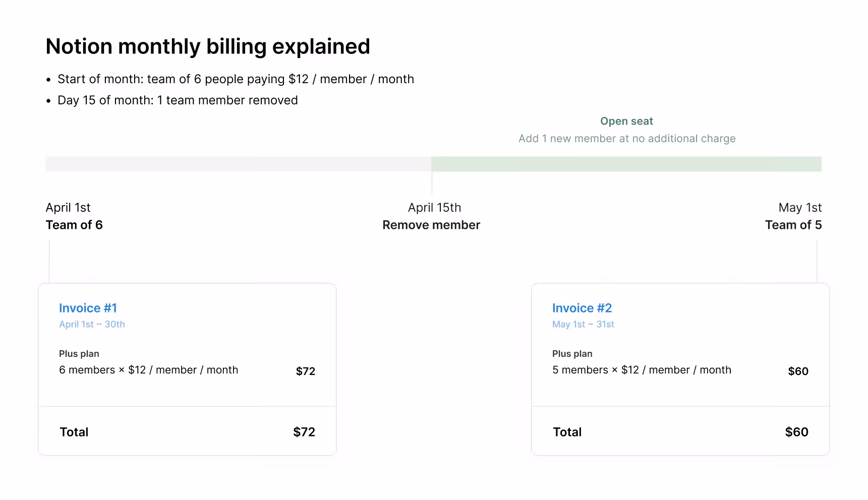The width and height of the screenshot is (868, 500).
Task: Click the Team of 6 label
Action: coord(74,225)
